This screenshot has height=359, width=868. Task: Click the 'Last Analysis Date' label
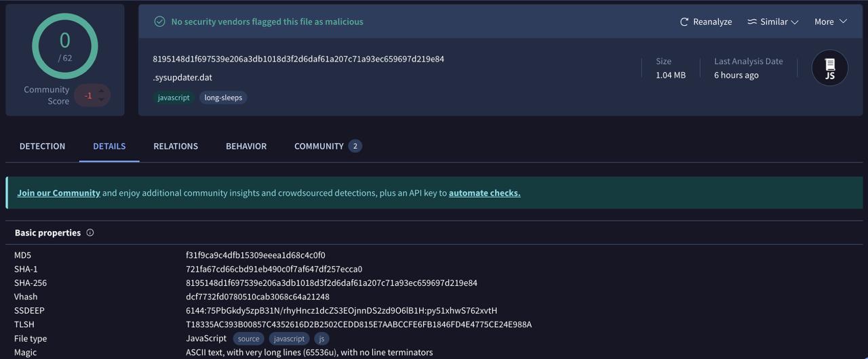tap(749, 61)
